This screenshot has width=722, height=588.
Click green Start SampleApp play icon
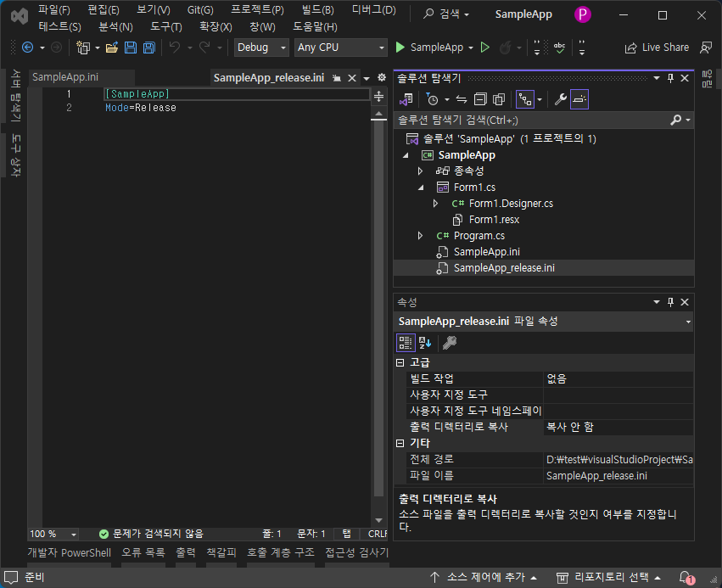tap(400, 48)
